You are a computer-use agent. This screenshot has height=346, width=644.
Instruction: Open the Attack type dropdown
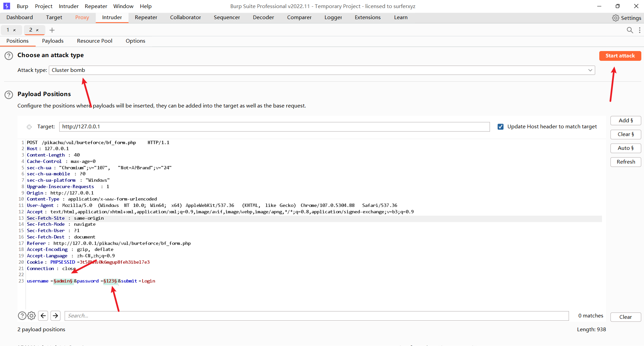(x=321, y=70)
